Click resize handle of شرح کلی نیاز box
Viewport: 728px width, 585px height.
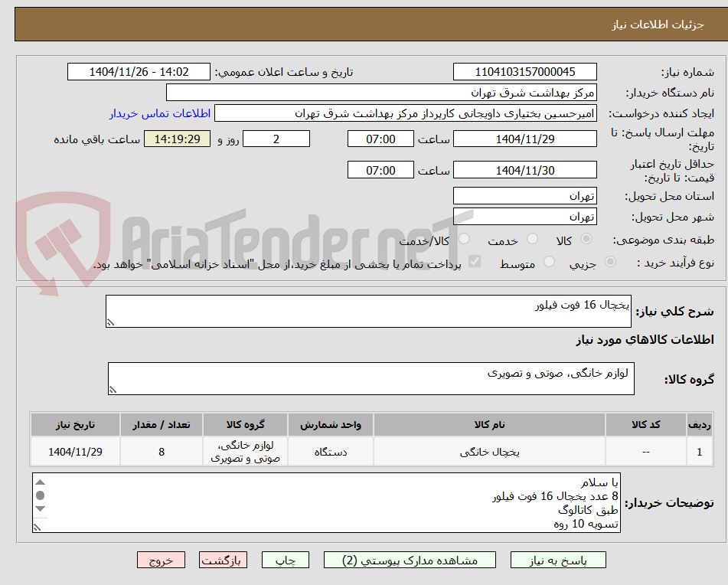110,322
